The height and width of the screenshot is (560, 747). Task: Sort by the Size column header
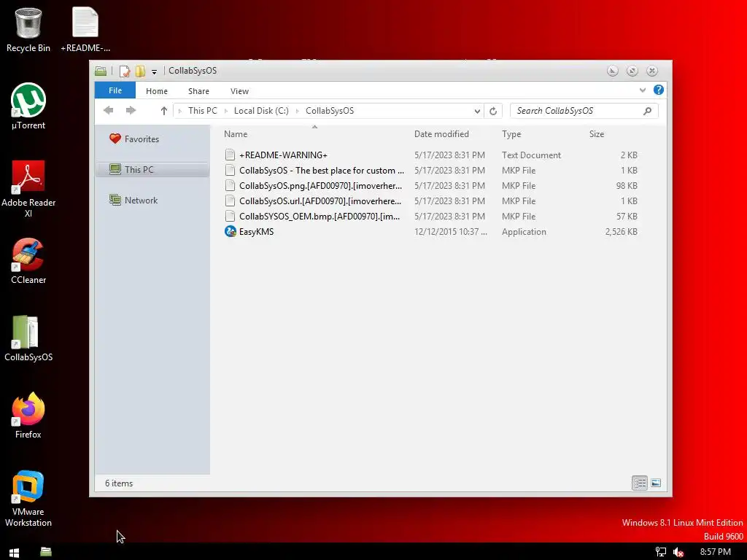597,134
